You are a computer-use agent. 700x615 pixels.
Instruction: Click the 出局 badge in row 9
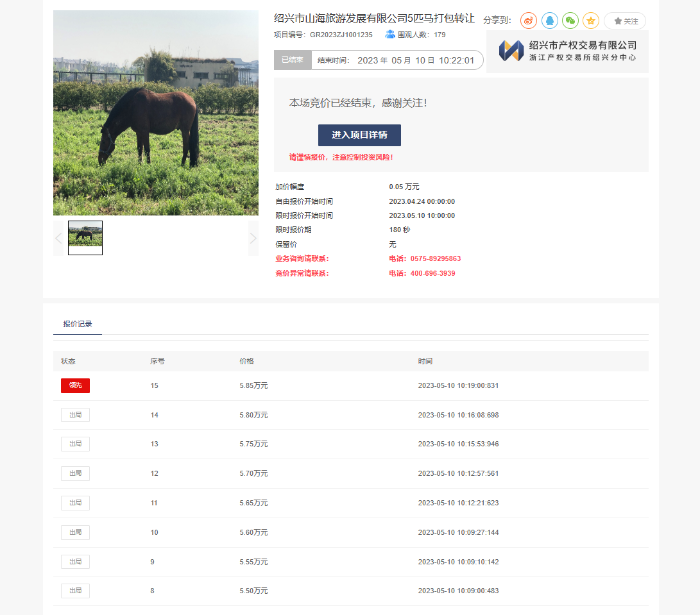click(x=76, y=562)
